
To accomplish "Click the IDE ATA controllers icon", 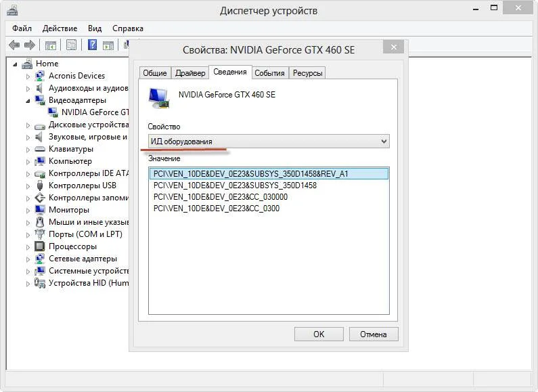I will point(40,174).
